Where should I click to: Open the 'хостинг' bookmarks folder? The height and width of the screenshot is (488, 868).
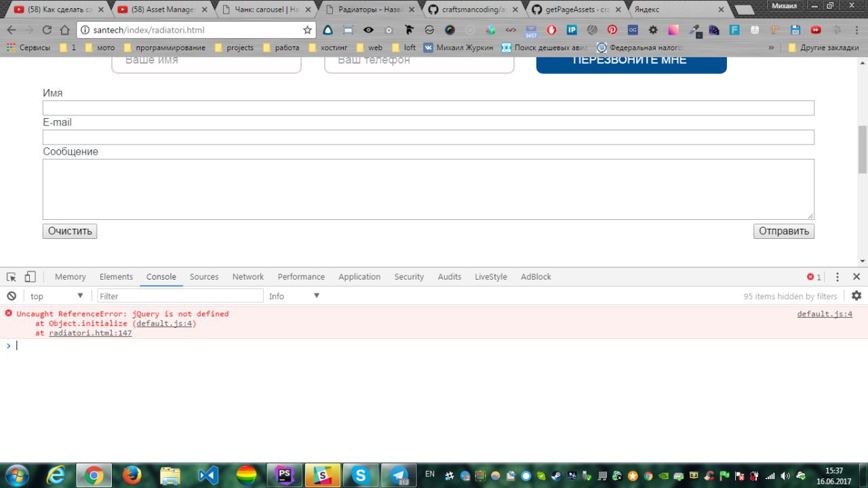point(330,48)
